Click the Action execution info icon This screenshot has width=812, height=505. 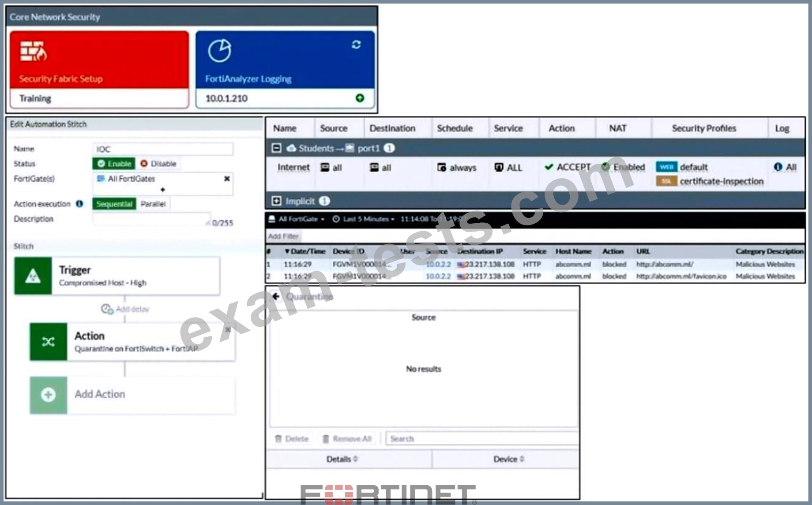coord(79,204)
